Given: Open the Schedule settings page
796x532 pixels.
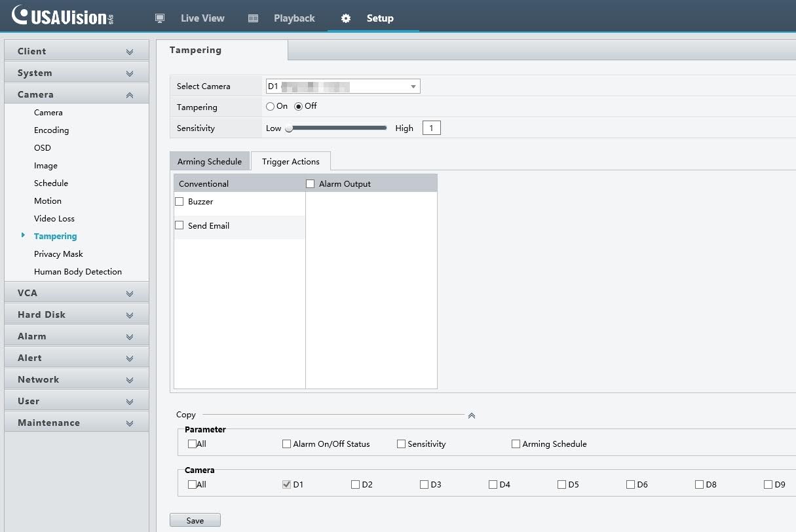Looking at the screenshot, I should [51, 183].
